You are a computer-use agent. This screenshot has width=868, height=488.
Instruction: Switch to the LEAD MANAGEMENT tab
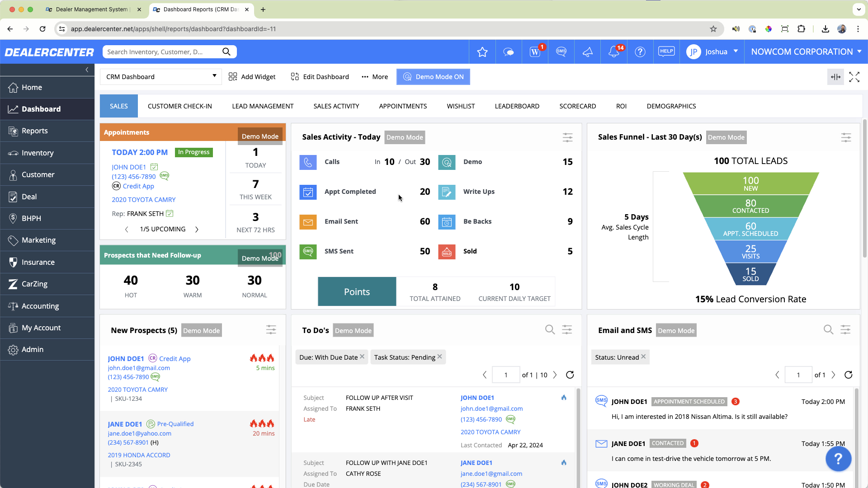[x=263, y=106]
